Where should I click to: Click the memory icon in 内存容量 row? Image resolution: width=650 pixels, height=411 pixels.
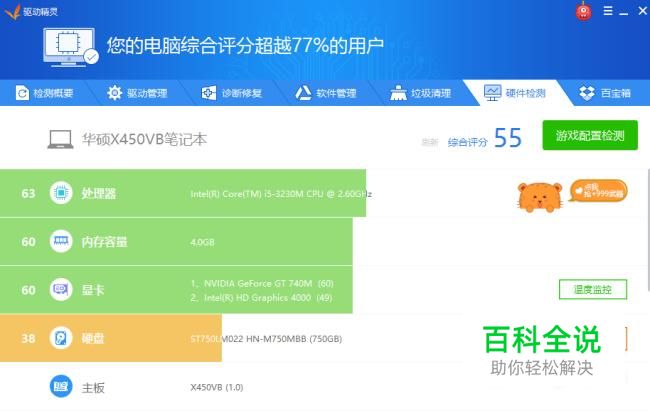pyautogui.click(x=61, y=241)
